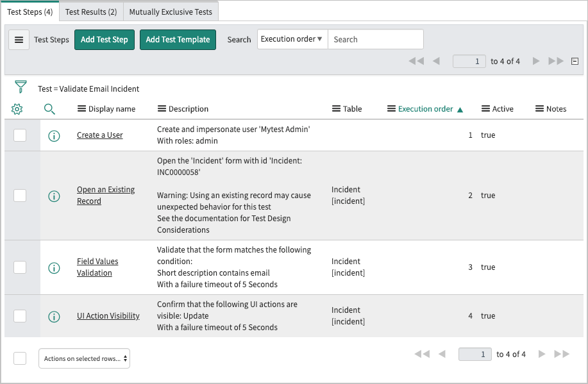Screen dimensions: 588x384
Task: Go to last page in top pagination
Action: coord(556,61)
